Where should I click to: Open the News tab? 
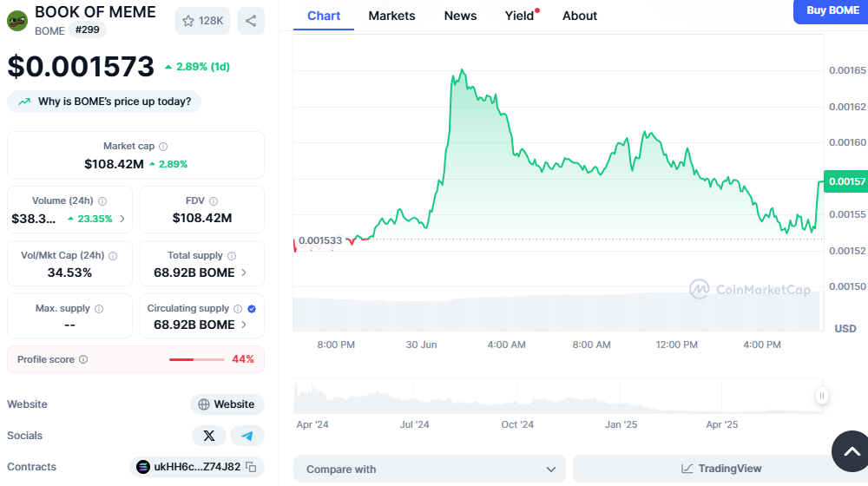[x=460, y=16]
